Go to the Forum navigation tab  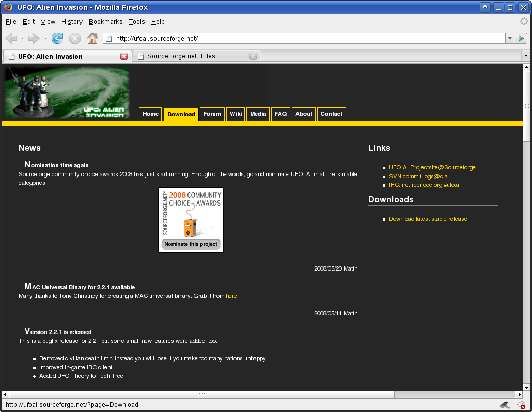(212, 114)
